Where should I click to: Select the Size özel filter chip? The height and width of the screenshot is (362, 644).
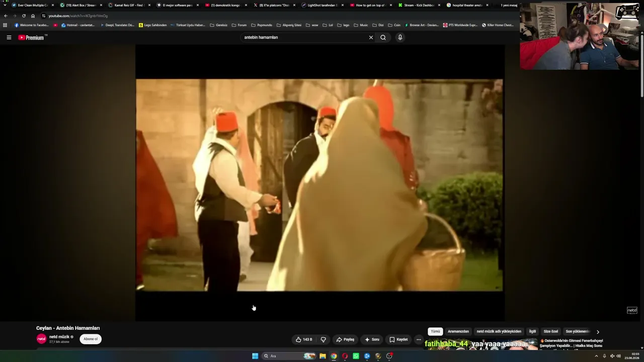(x=551, y=331)
